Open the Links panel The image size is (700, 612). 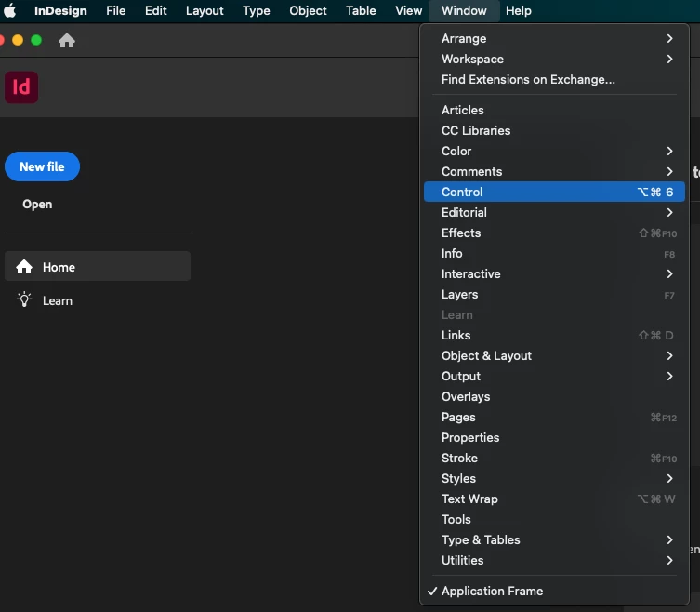coord(554,335)
